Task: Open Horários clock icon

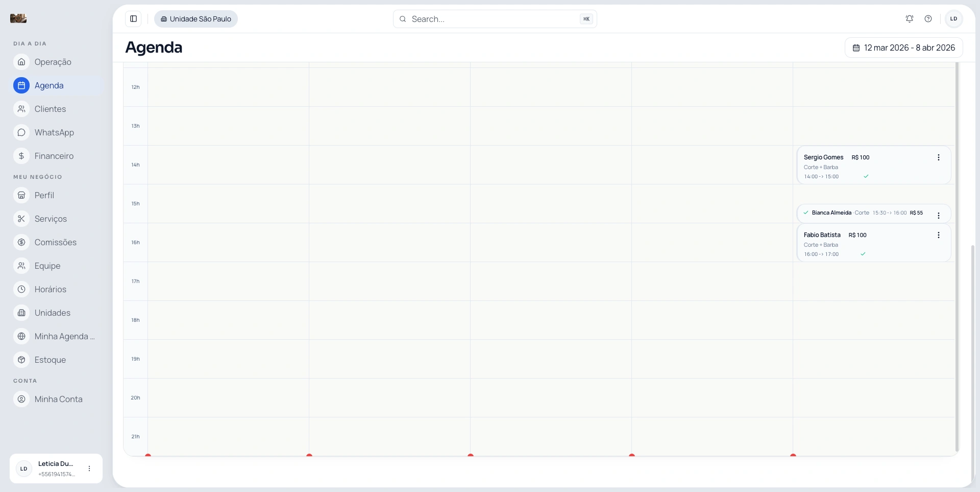Action: click(x=21, y=289)
